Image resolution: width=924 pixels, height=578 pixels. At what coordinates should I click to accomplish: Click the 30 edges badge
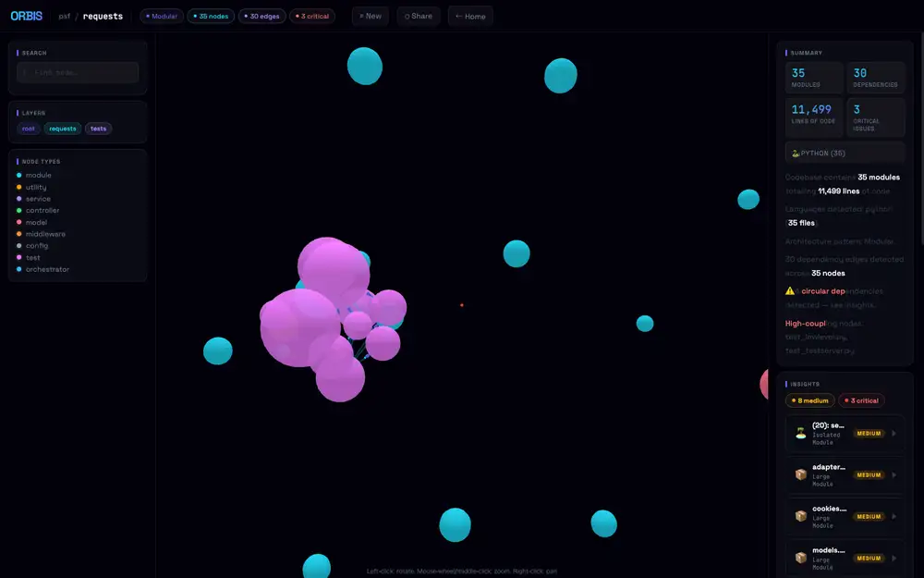pyautogui.click(x=262, y=16)
